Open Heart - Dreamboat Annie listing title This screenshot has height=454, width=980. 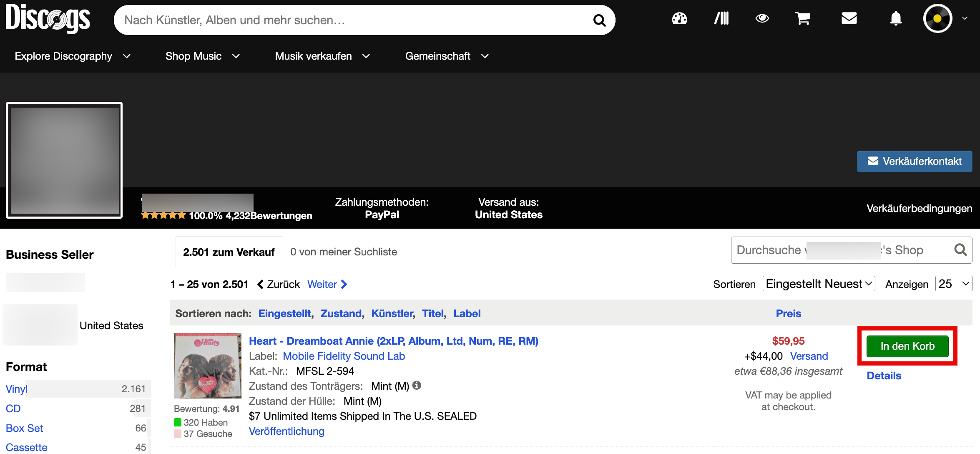click(393, 341)
